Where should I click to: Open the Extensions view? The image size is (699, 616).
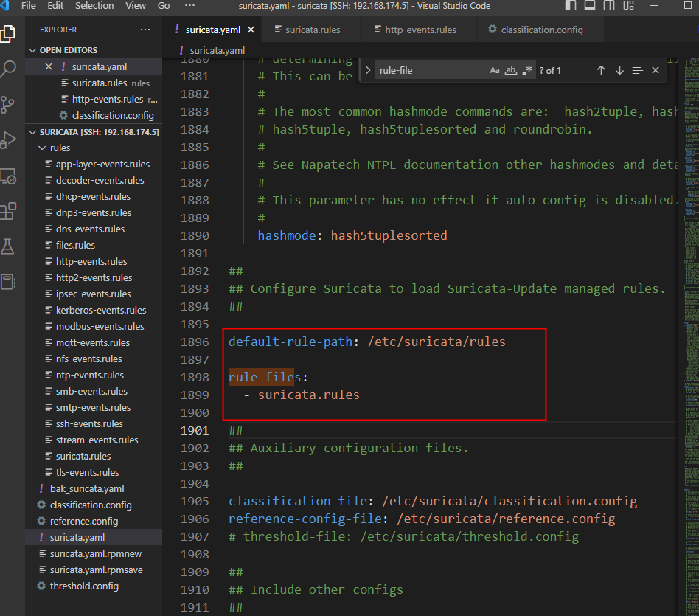8,211
